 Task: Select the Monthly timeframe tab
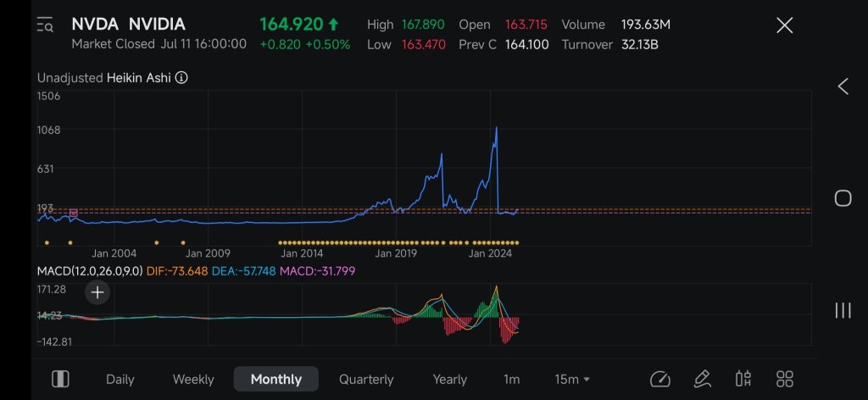276,379
